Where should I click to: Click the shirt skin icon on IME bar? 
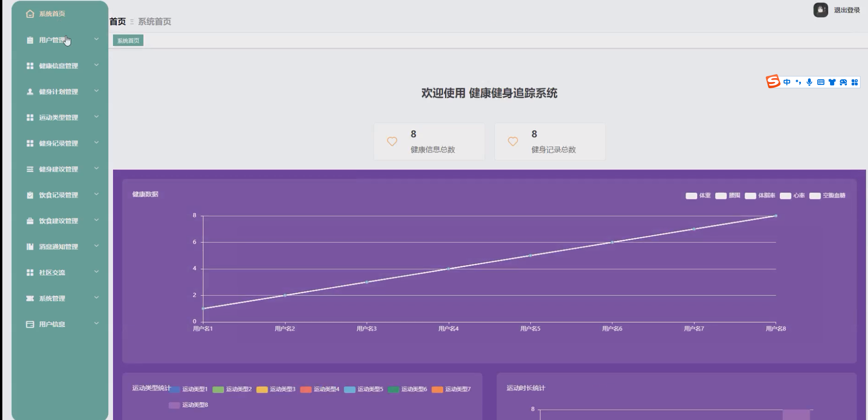(x=832, y=82)
